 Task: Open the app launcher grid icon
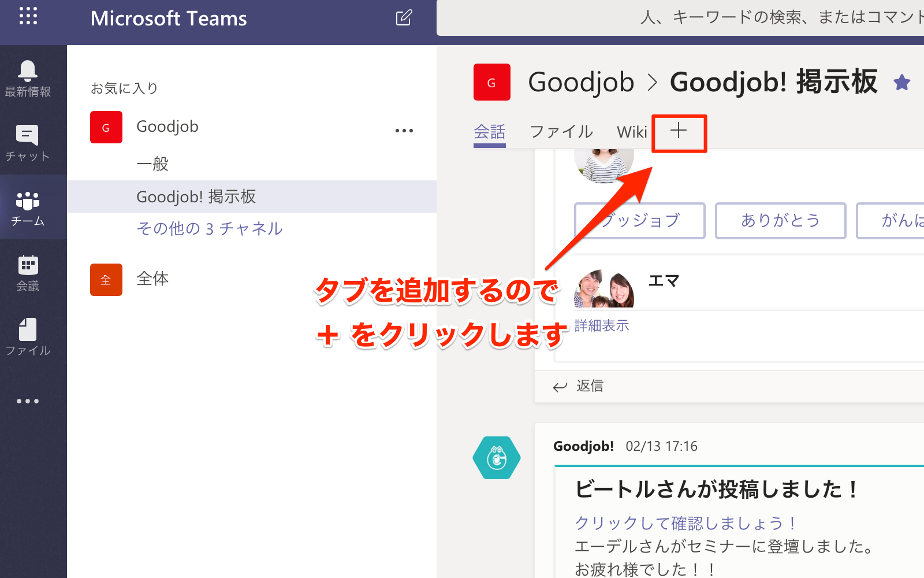(x=28, y=16)
